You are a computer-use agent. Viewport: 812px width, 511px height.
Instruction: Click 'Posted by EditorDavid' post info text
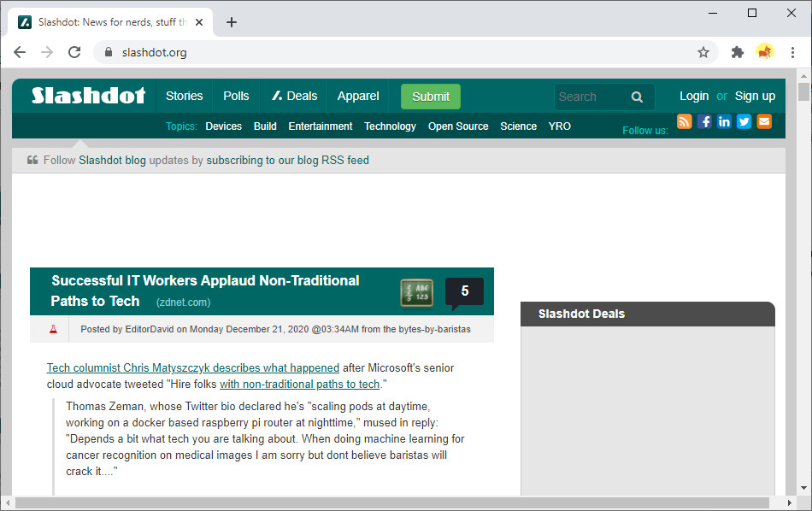click(275, 329)
